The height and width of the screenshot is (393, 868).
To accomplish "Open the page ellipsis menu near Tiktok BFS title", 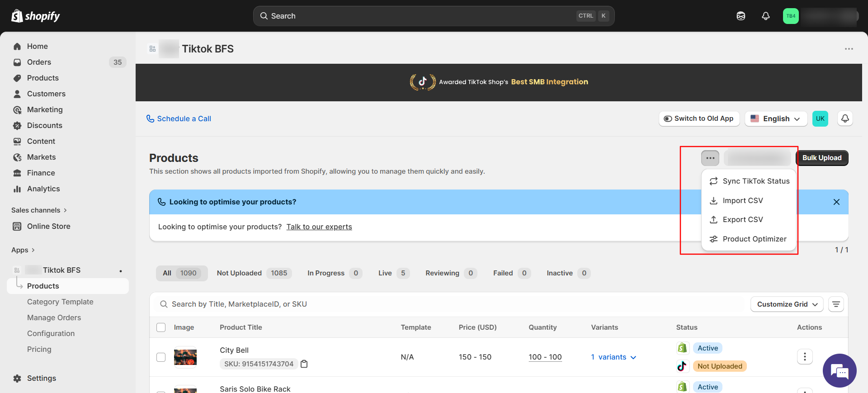I will 849,49.
